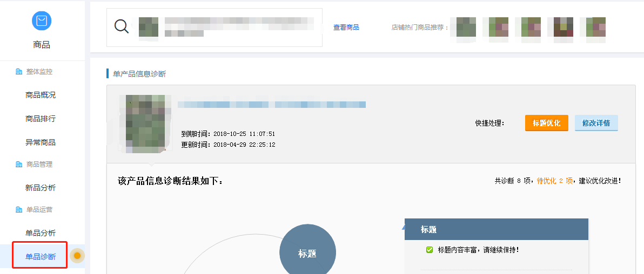Click the orange 待优化 2 项 text
The height and width of the screenshot is (274, 644).
tap(554, 181)
